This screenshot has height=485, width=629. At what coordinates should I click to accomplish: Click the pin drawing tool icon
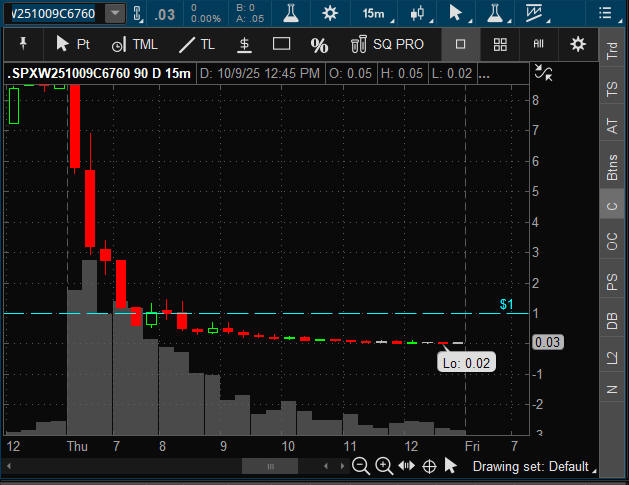[22, 44]
